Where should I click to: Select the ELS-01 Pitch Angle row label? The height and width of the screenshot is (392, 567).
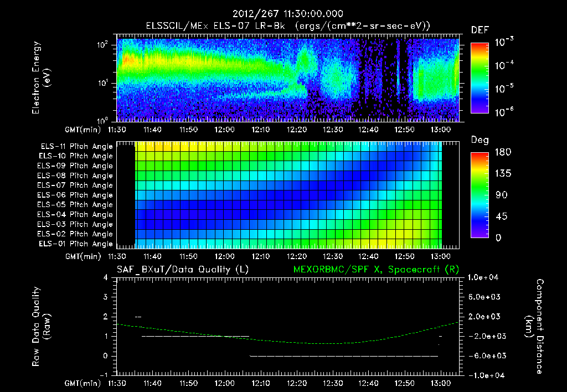(76, 244)
